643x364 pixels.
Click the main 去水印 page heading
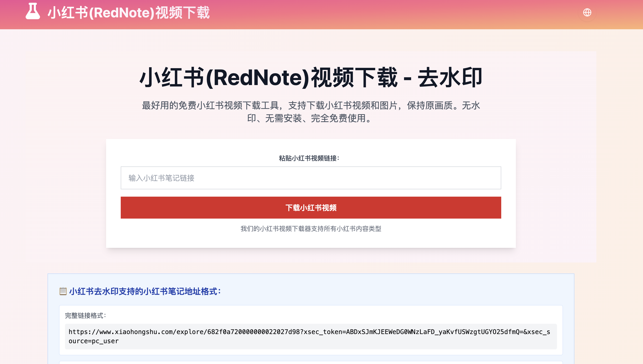[311, 78]
